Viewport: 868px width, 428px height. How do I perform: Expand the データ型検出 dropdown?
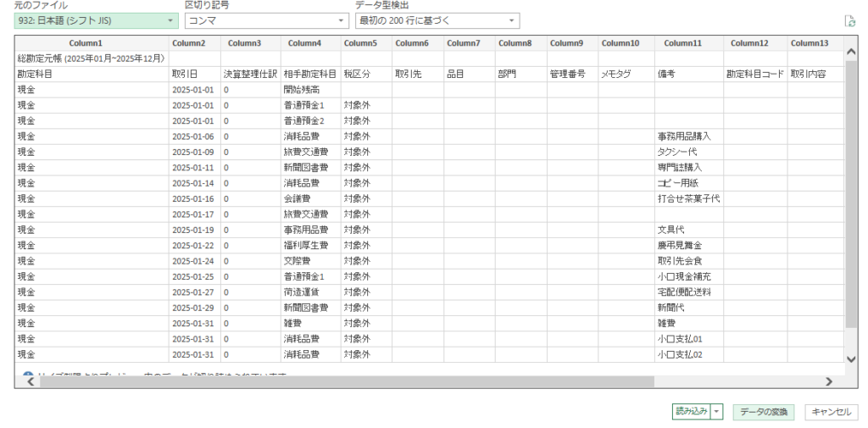point(437,20)
